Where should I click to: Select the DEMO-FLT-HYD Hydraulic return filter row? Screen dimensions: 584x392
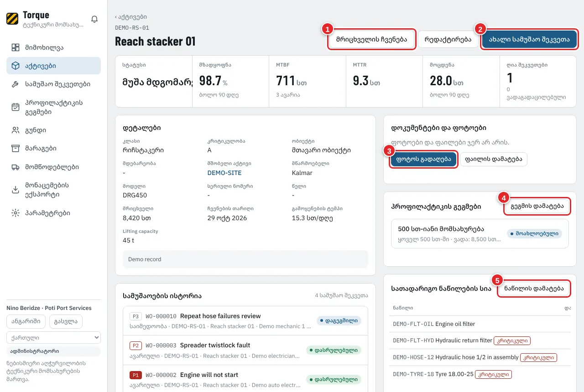pos(481,340)
